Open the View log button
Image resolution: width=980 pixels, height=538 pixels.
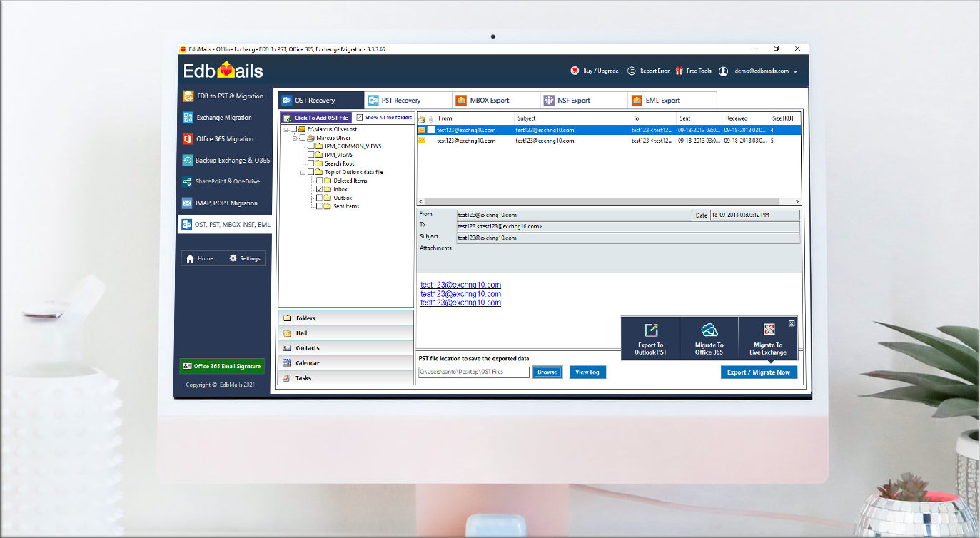(x=587, y=372)
